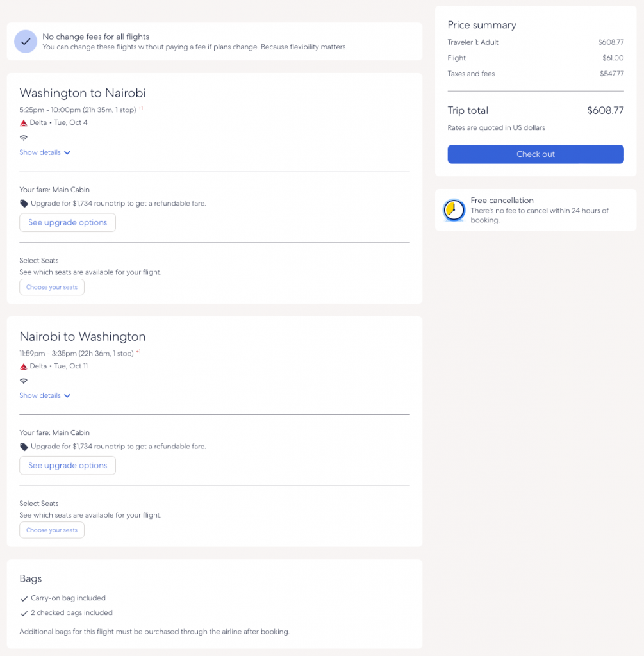Click Delta logo on Washington to Nairobi flight
Image resolution: width=644 pixels, height=656 pixels.
click(x=24, y=123)
